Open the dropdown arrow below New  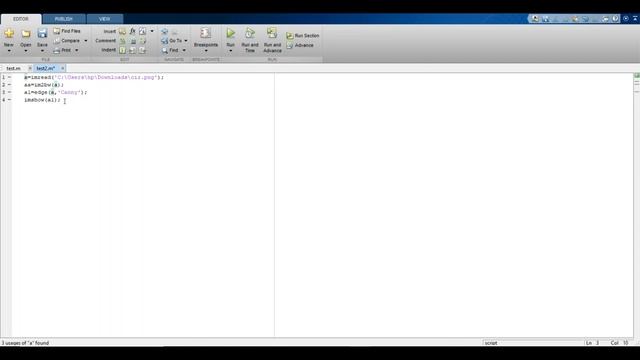(x=9, y=51)
